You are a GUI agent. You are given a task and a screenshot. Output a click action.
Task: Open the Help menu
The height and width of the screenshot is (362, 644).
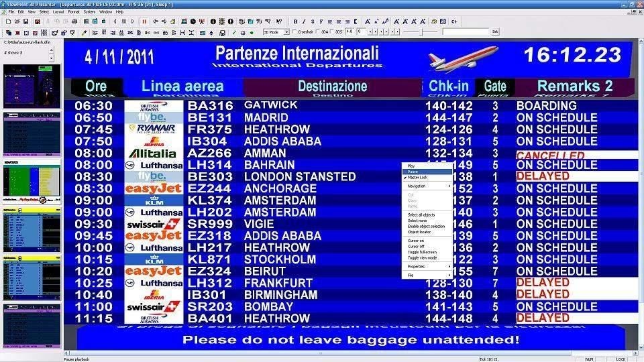pyautogui.click(x=119, y=12)
